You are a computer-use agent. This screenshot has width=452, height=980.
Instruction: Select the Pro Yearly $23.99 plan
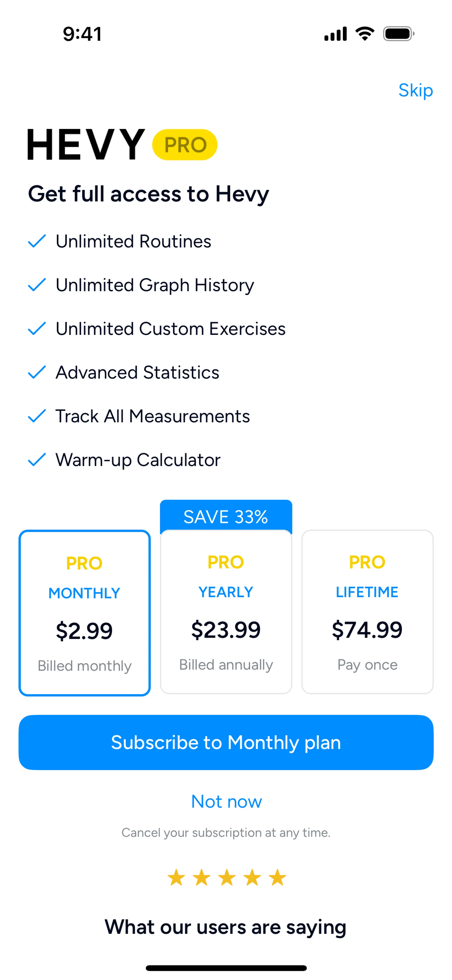coord(226,612)
